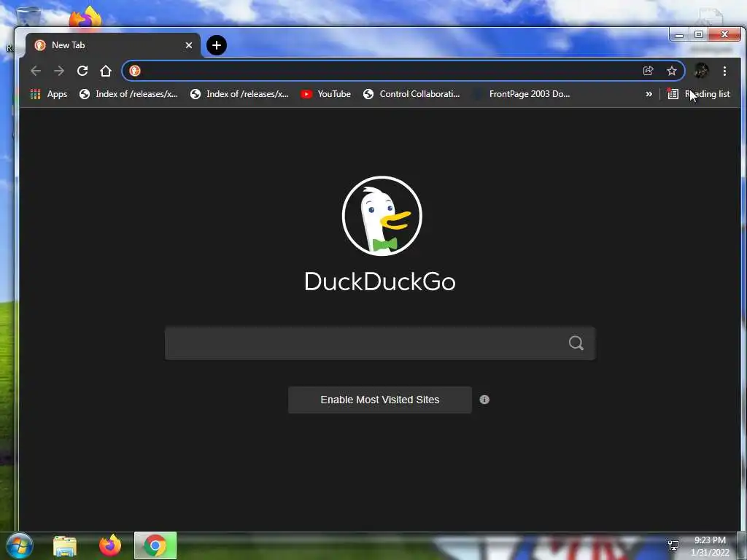Open the Windows Start menu

pos(20,545)
